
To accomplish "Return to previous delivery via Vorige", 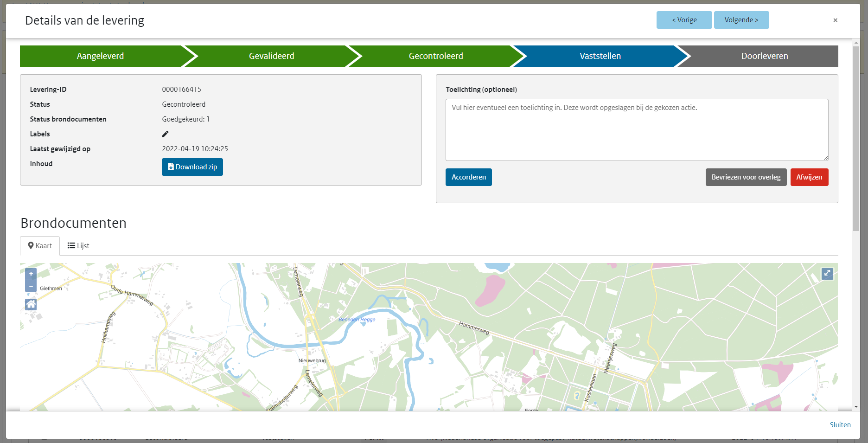I will [x=684, y=19].
